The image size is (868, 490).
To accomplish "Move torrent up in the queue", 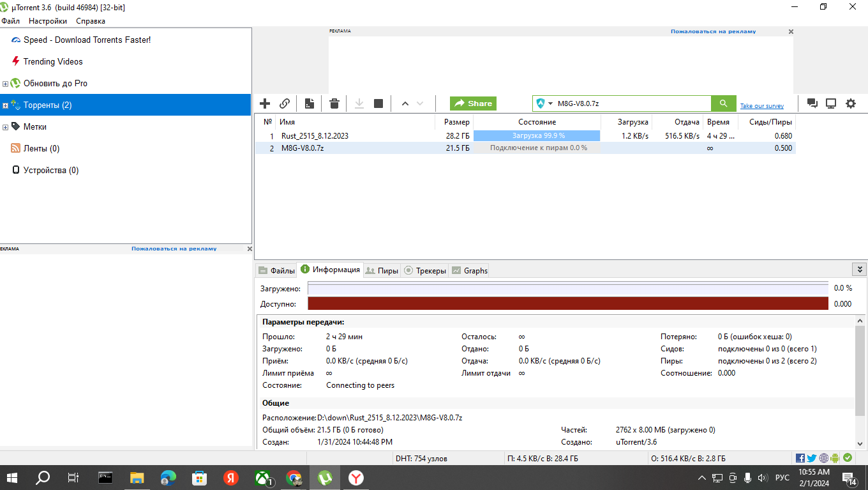I will (x=405, y=103).
